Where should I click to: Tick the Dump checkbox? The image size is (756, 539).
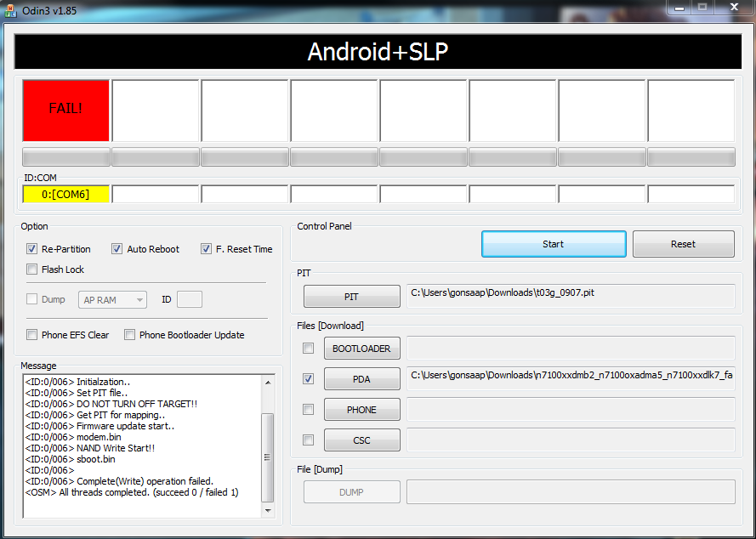31,299
